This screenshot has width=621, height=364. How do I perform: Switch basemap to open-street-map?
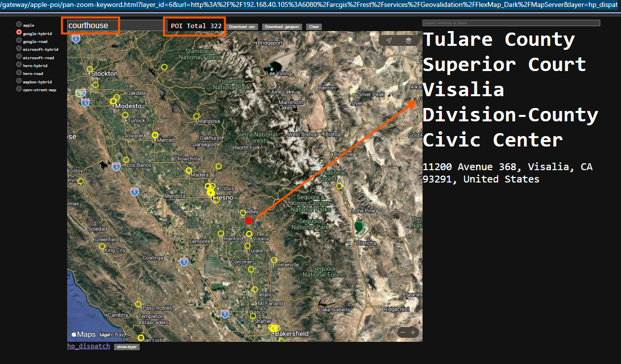[x=19, y=89]
